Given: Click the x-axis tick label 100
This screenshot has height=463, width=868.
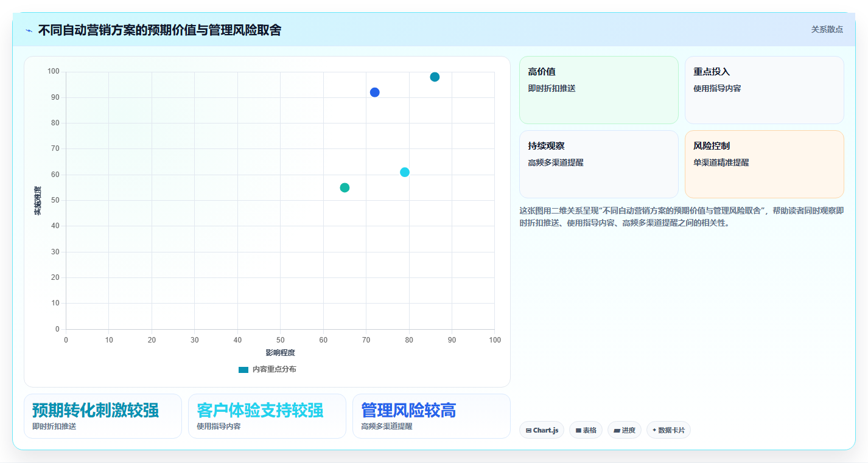Looking at the screenshot, I should 495,339.
